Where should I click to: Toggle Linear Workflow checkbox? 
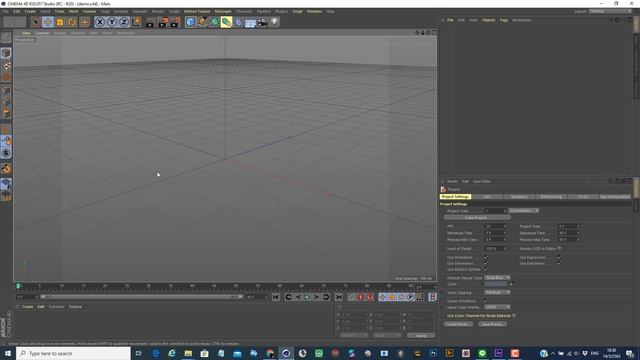point(486,301)
